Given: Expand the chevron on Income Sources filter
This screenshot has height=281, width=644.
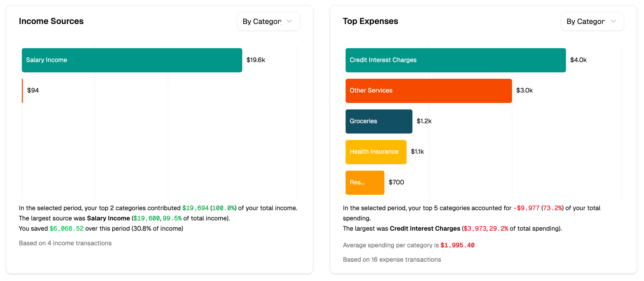Looking at the screenshot, I should click(290, 21).
